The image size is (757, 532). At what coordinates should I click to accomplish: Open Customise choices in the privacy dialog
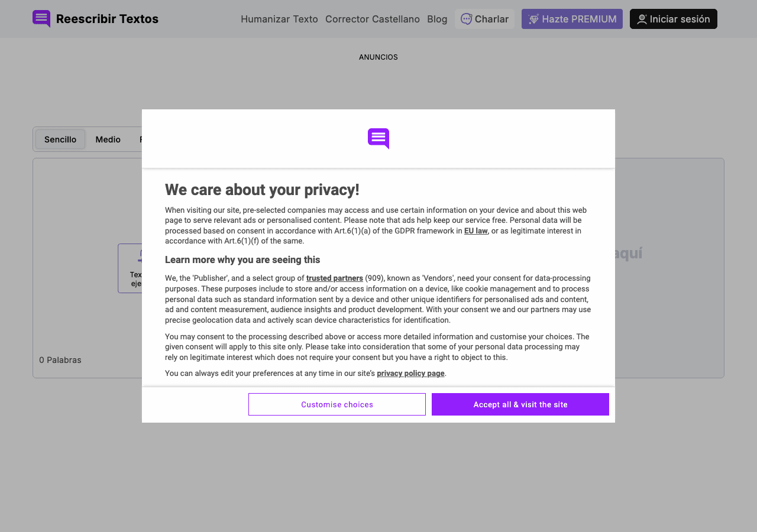337,404
